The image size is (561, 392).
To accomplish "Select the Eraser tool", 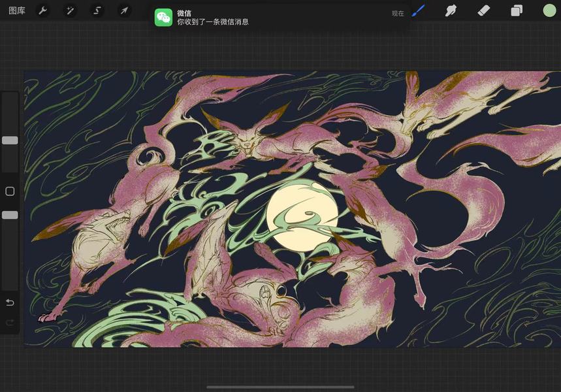I will [x=484, y=10].
